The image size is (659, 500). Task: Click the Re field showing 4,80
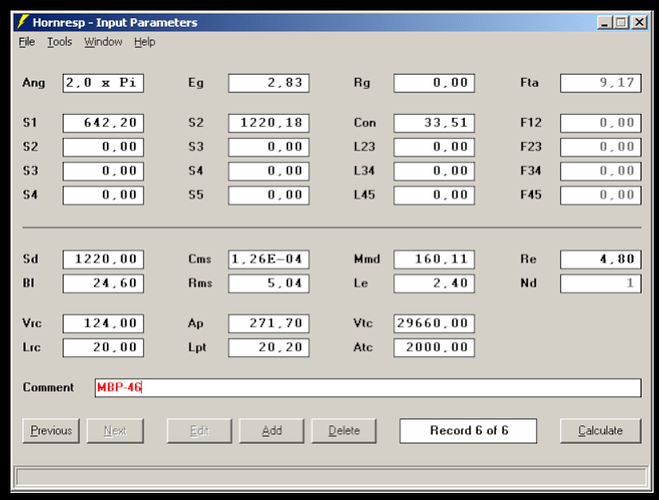(x=601, y=259)
